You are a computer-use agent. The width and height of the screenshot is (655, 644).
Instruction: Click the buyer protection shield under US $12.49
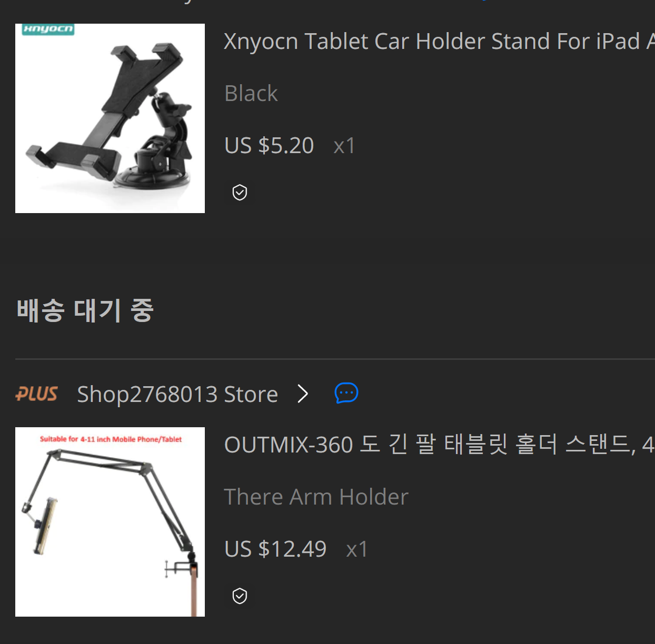pos(240,596)
